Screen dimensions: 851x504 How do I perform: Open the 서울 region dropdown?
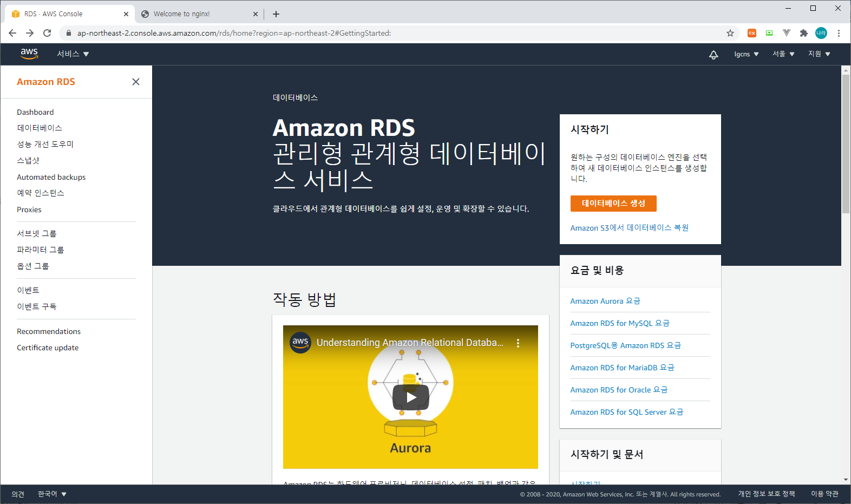pyautogui.click(x=783, y=54)
